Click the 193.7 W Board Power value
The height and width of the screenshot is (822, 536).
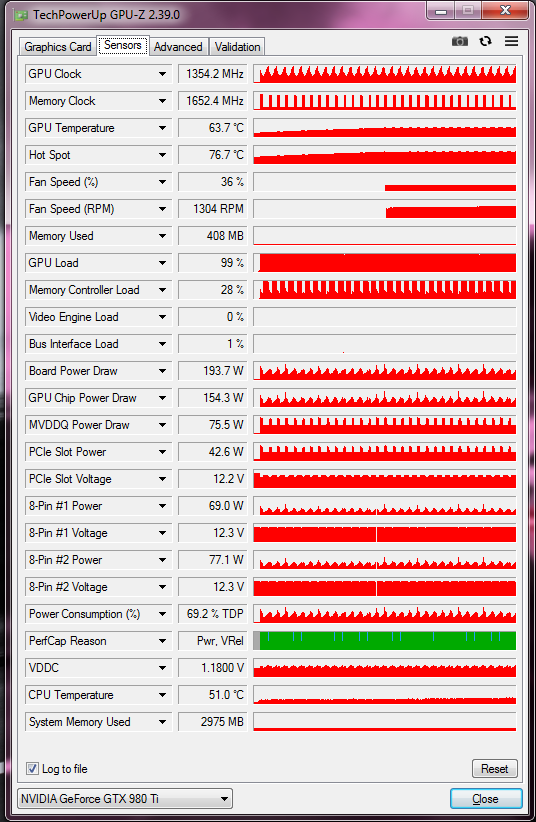tap(212, 371)
